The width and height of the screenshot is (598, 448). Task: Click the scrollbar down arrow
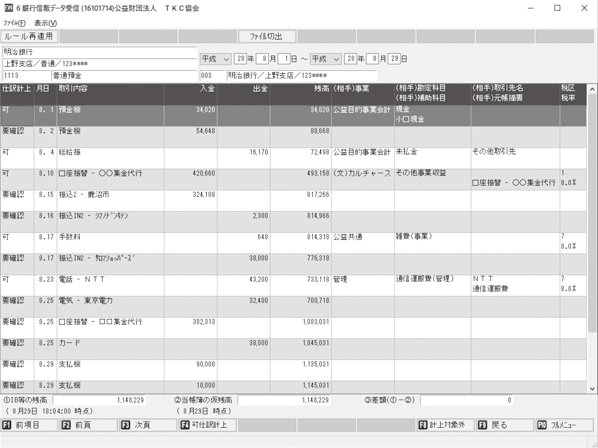point(592,389)
